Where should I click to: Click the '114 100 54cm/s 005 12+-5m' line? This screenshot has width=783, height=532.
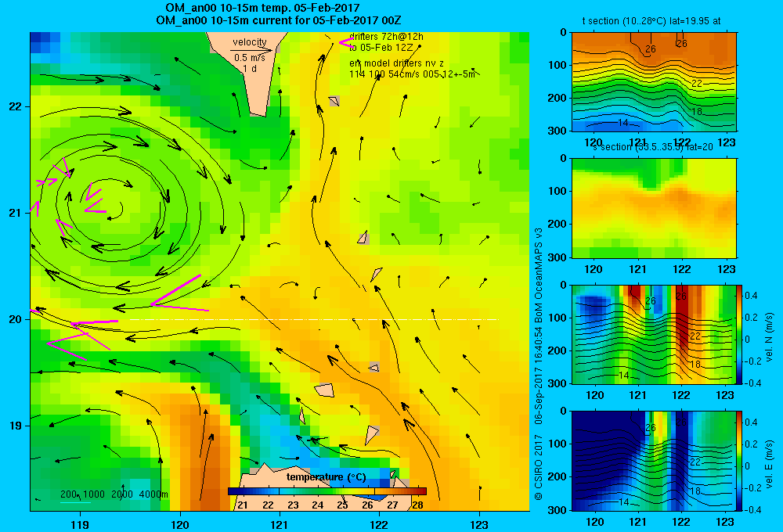pyautogui.click(x=412, y=74)
